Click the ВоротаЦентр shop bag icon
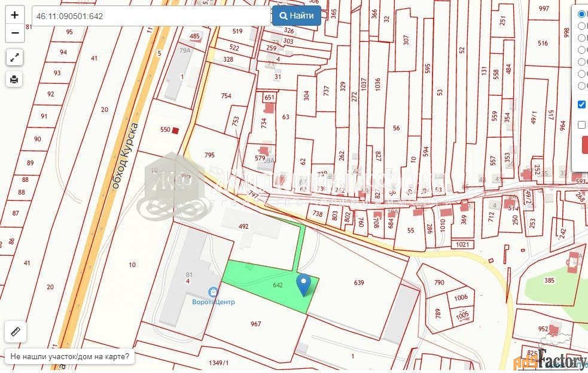Image resolution: width=588 pixels, height=373 pixels. [213, 292]
